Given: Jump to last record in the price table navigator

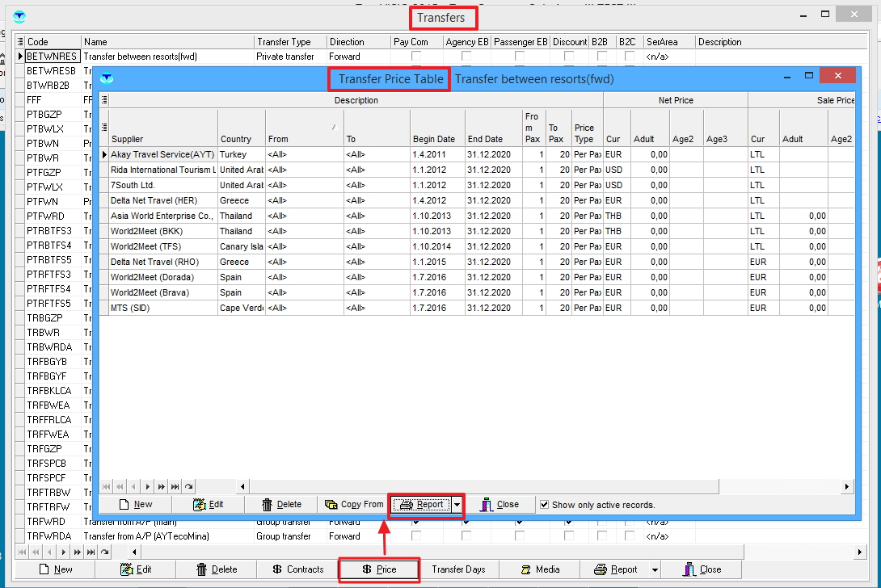Looking at the screenshot, I should [x=175, y=486].
